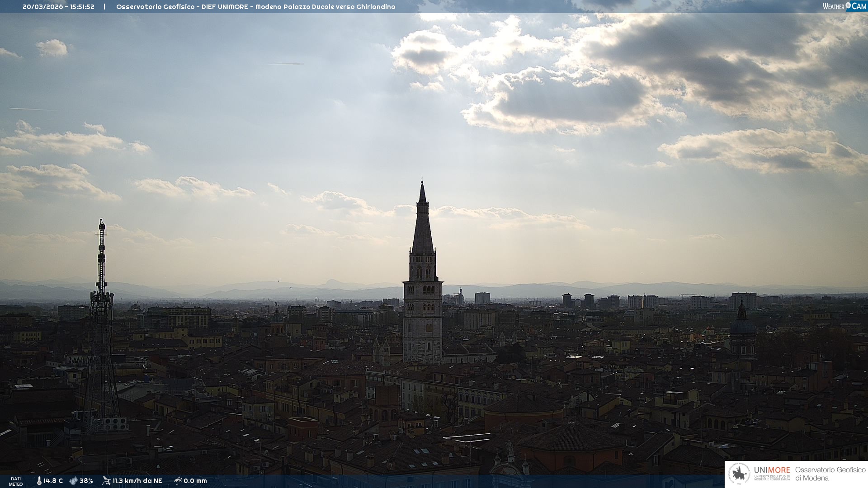The height and width of the screenshot is (488, 868).
Task: Click the UNIMORE circular seal emblem
Action: (x=739, y=474)
